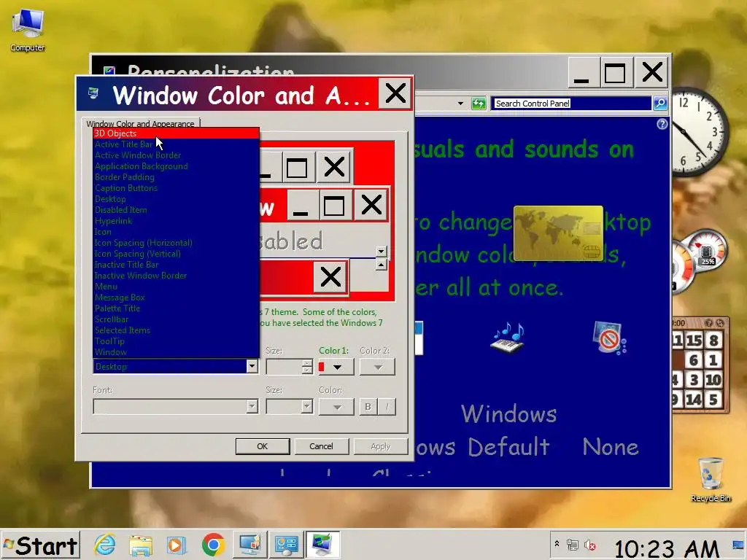Screen dimensions: 747x560
Task: Pick Inactive Title Bar item
Action: [x=177, y=265]
